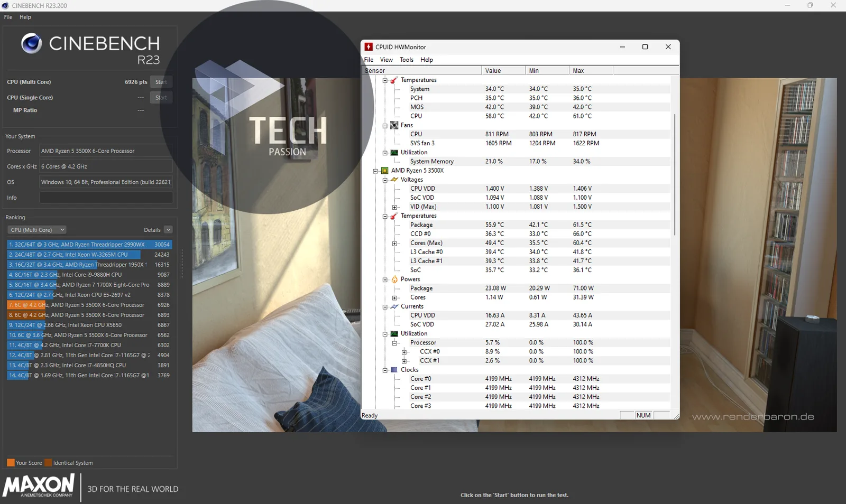Click the Cinebench logo icon in title bar

[5, 5]
